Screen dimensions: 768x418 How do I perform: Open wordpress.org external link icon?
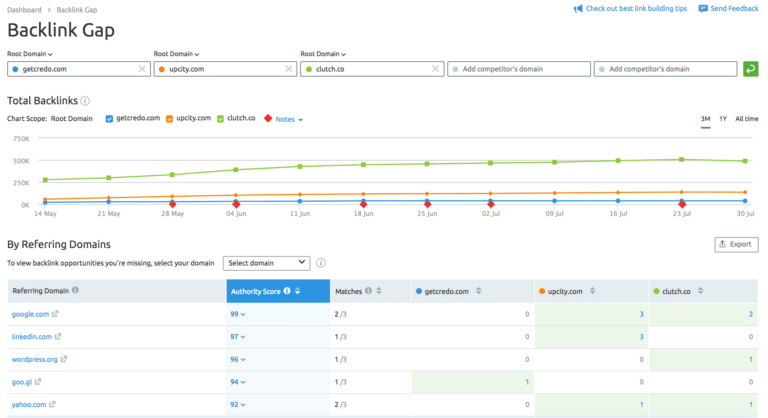64,359
